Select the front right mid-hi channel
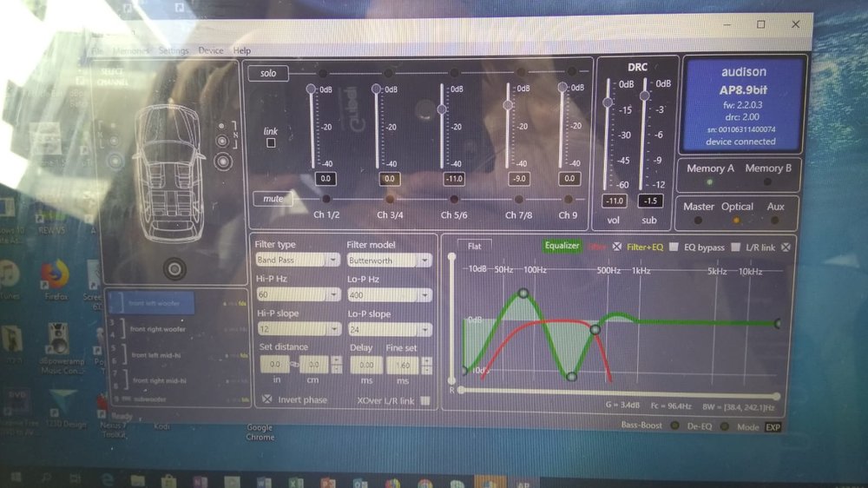 (x=160, y=380)
